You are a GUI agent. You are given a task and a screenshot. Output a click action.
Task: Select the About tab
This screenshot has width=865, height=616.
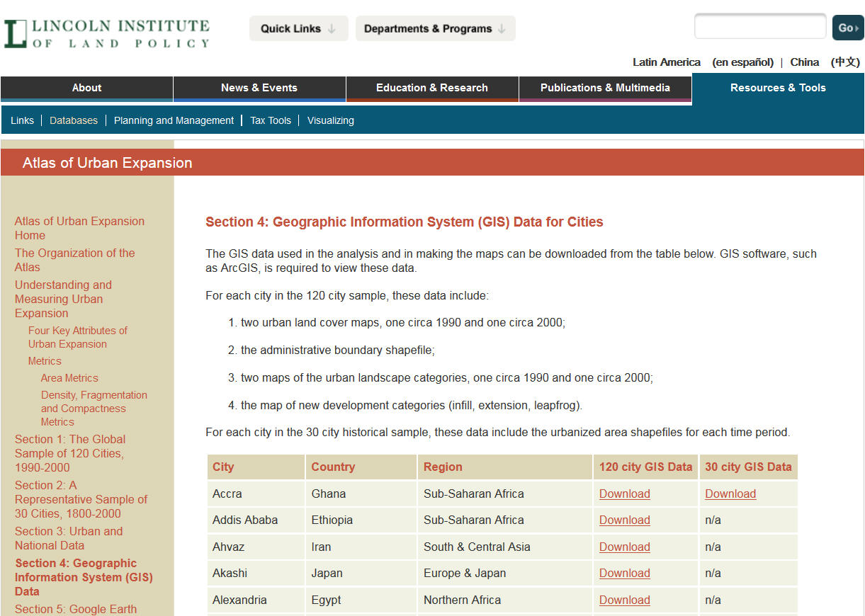coord(86,88)
